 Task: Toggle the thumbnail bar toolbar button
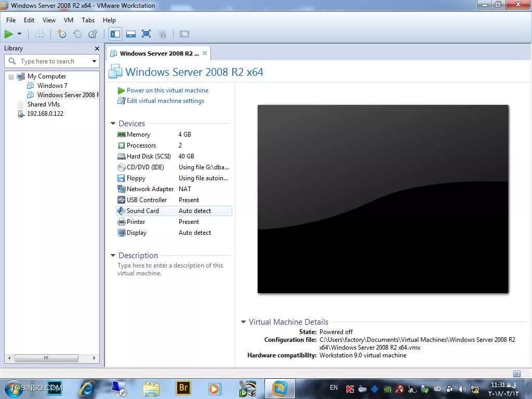point(131,34)
